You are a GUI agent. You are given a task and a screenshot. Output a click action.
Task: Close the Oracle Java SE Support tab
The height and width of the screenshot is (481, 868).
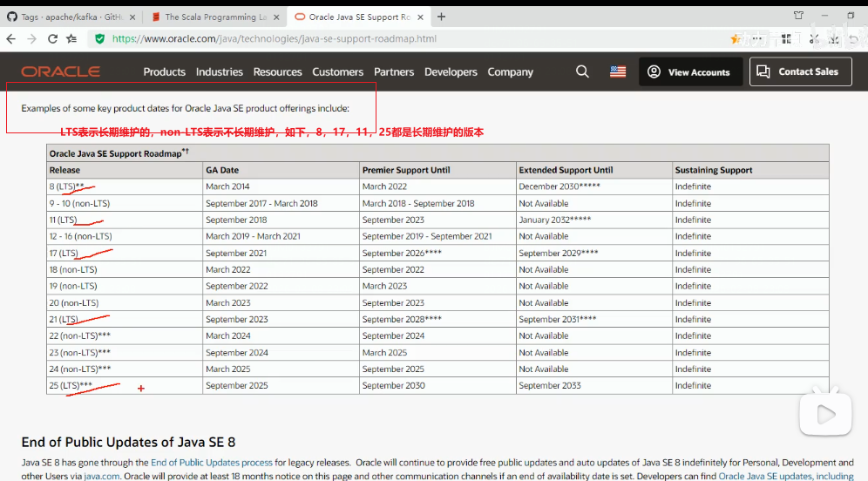pos(420,17)
